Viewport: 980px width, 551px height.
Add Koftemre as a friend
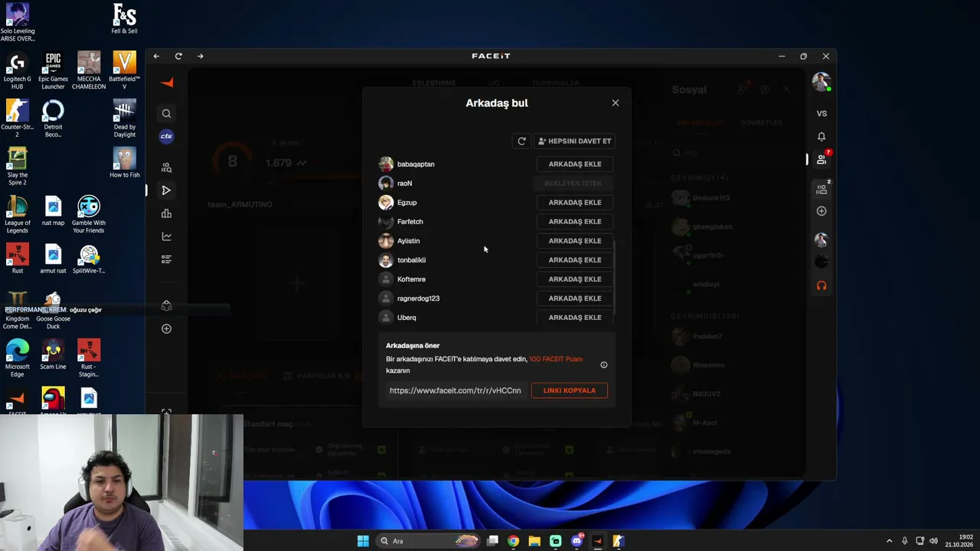point(574,279)
